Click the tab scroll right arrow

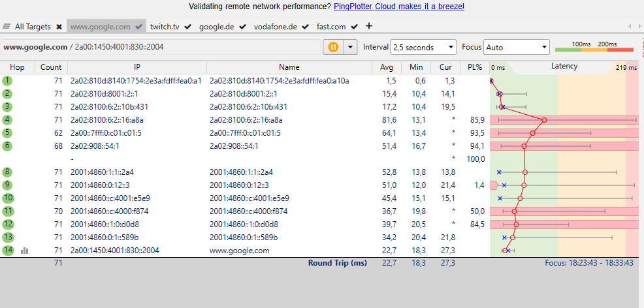pos(639,27)
